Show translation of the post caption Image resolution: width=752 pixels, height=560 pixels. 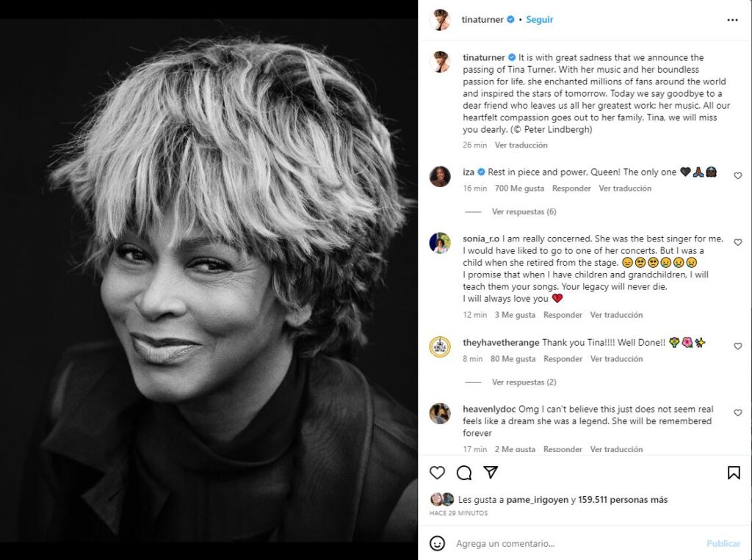[521, 145]
